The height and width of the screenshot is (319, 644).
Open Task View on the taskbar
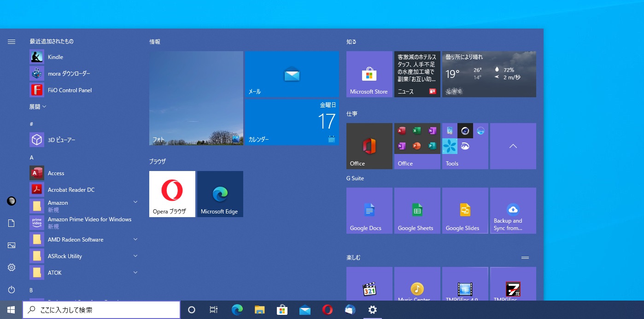(x=214, y=310)
